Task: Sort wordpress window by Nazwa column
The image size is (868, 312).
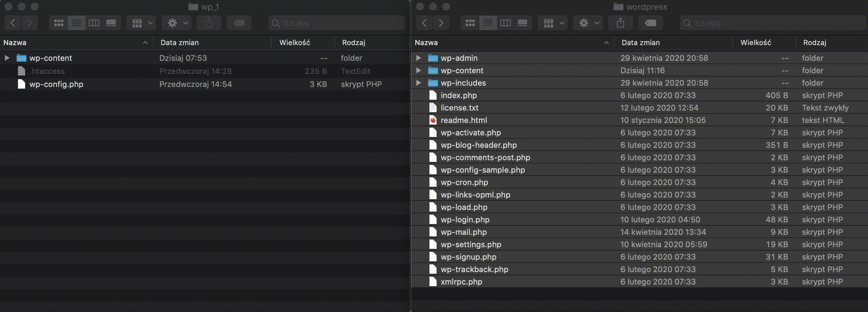Action: [512, 43]
